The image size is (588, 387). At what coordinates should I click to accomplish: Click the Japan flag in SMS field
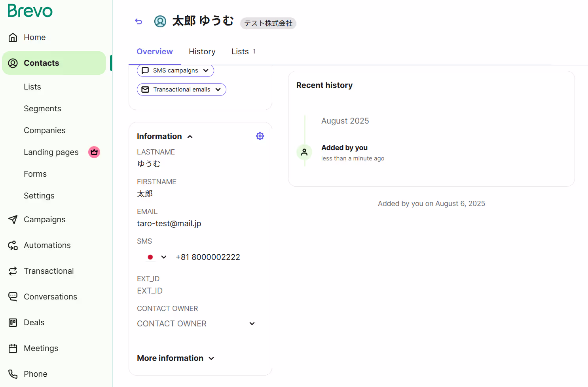coord(150,257)
